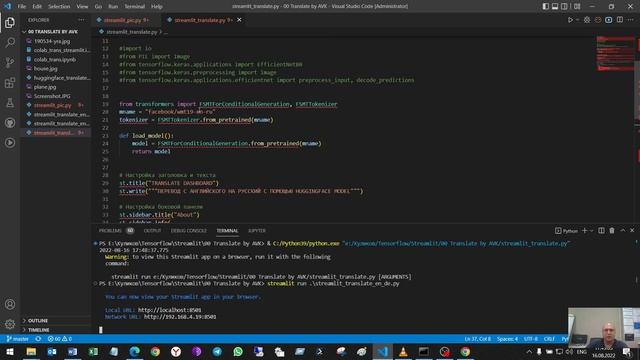Viewport: 640px width, 360px height.
Task: Show hidden system tray icons
Action: (x=529, y=351)
